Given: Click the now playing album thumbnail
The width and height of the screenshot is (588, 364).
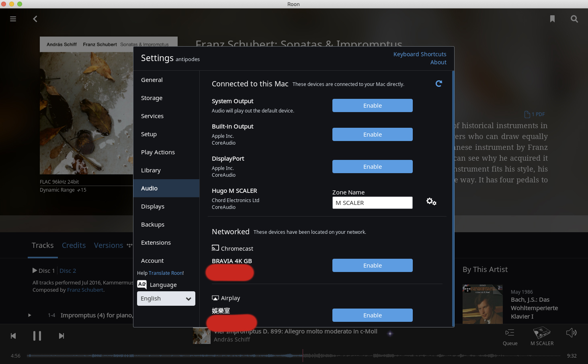Looking at the screenshot, I should click(x=202, y=336).
